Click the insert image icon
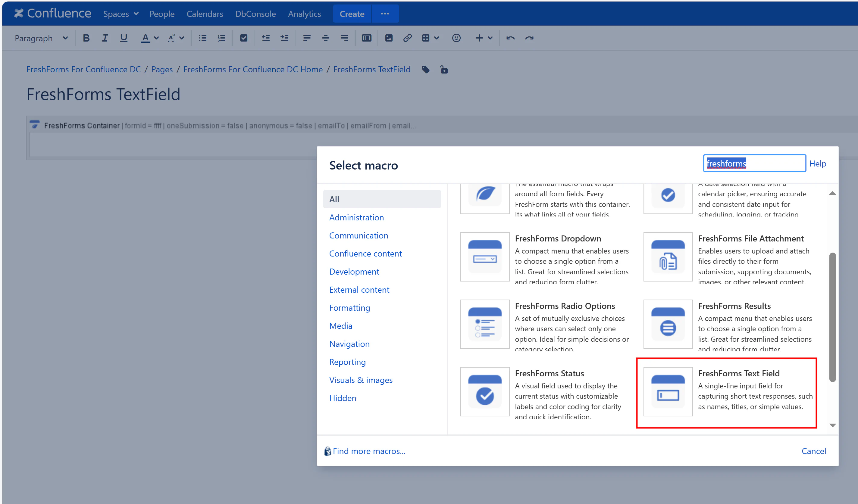Viewport: 858px width, 504px height. point(389,38)
